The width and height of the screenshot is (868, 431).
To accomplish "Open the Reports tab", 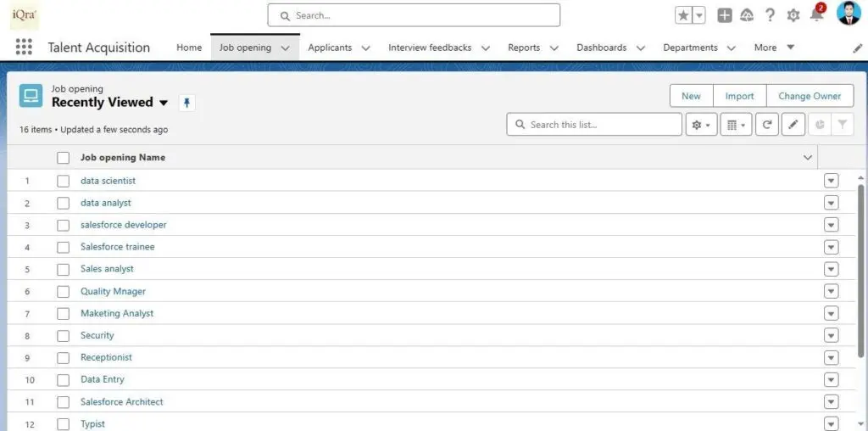I will coord(524,48).
